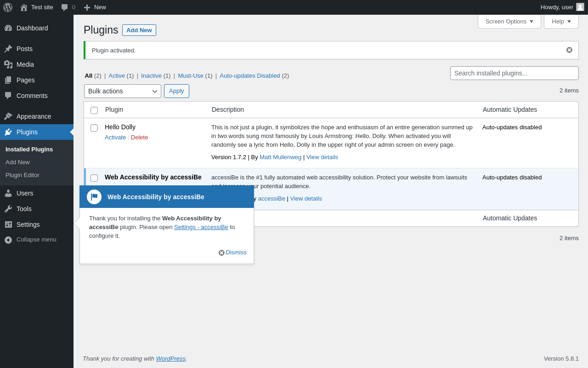Click the Appearance paintbrush icon

(8, 116)
